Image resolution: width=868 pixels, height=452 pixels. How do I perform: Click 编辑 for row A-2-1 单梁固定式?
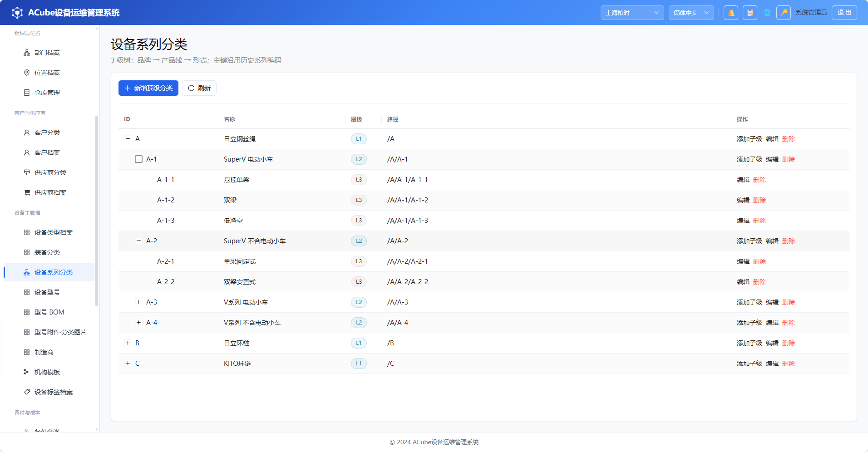pyautogui.click(x=743, y=261)
